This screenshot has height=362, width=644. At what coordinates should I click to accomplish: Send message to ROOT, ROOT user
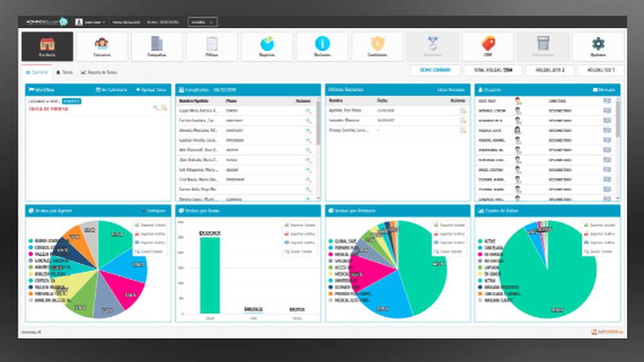(607, 100)
